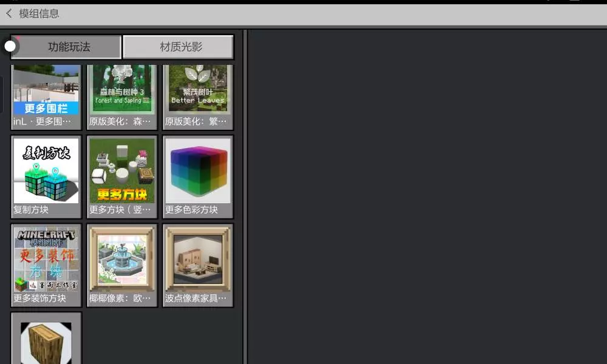Open the 更多装饰方块 mod image
Image resolution: width=607 pixels, height=364 pixels.
coord(46,259)
